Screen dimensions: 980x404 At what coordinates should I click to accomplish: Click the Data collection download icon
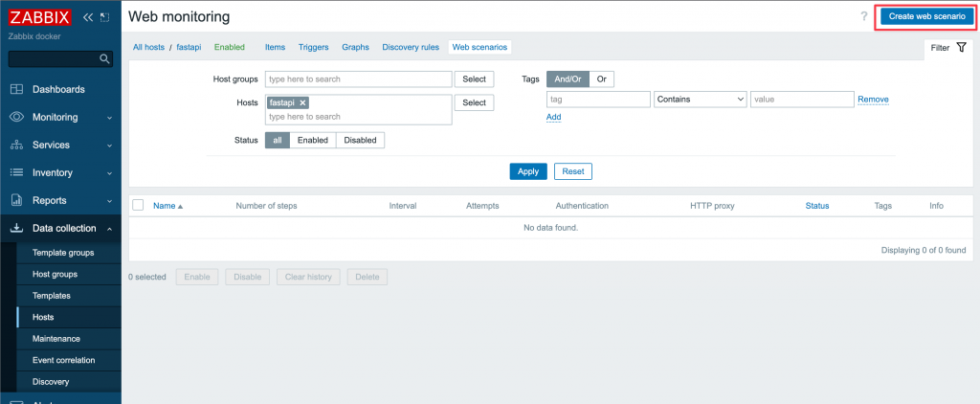[17, 228]
